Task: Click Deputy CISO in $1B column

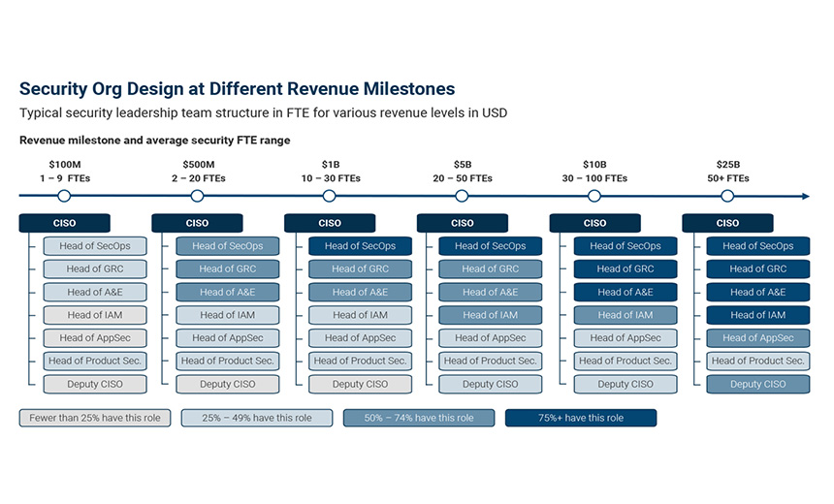Action: pyautogui.click(x=360, y=385)
